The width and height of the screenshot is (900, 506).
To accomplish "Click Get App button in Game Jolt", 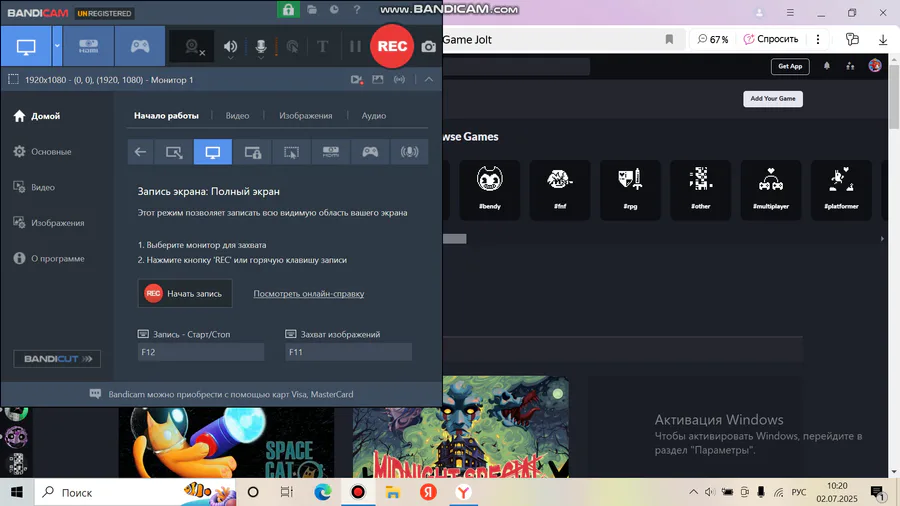I will coord(790,67).
